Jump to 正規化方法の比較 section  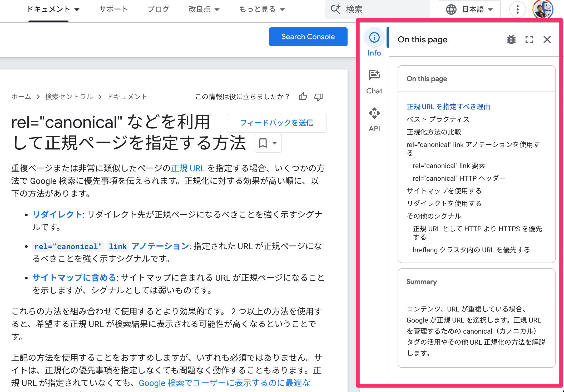point(434,132)
